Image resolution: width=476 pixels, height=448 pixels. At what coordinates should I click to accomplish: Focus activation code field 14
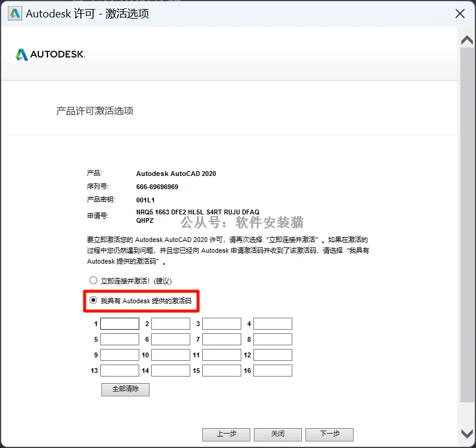click(x=170, y=371)
